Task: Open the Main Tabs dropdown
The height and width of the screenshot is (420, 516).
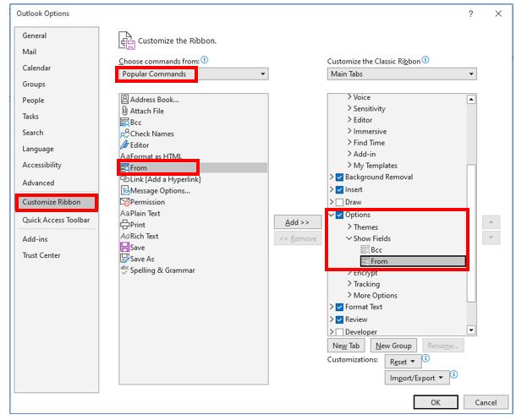Action: pyautogui.click(x=402, y=74)
